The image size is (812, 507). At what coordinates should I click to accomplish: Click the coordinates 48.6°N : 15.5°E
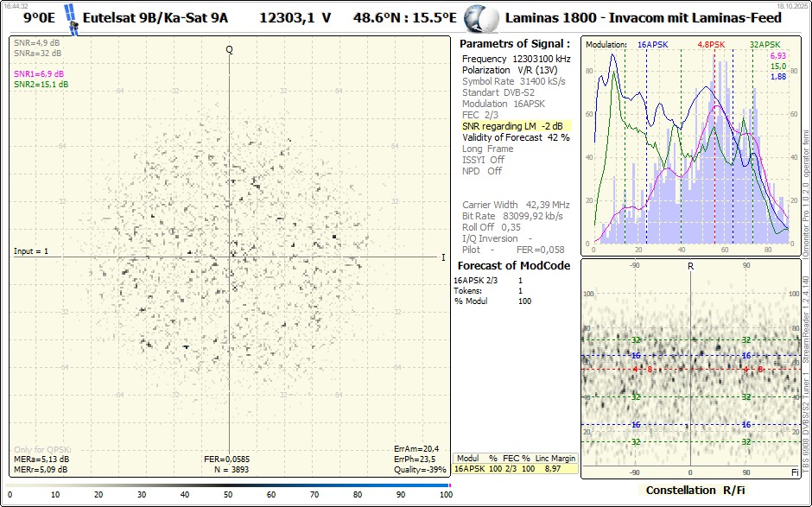click(x=405, y=18)
